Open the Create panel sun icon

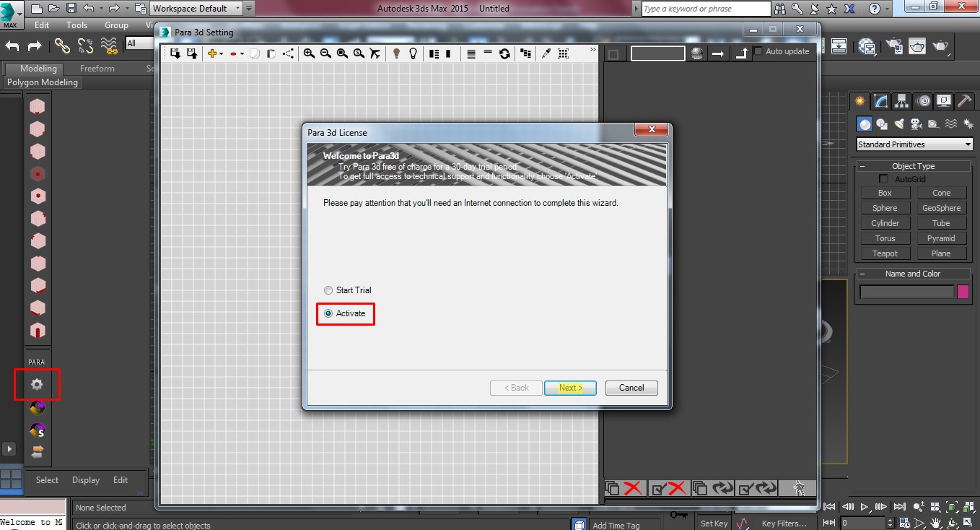click(859, 101)
